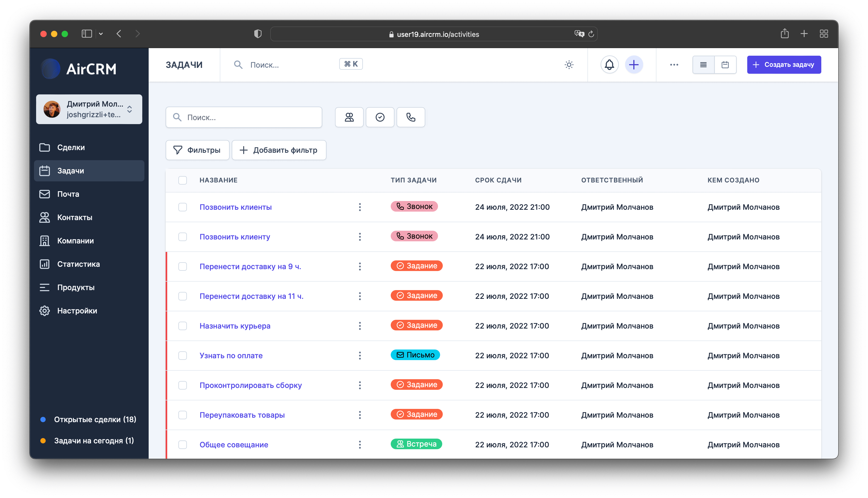This screenshot has width=868, height=498.
Task: Click the Открытые сделки (18) status indicator
Action: [x=94, y=419]
